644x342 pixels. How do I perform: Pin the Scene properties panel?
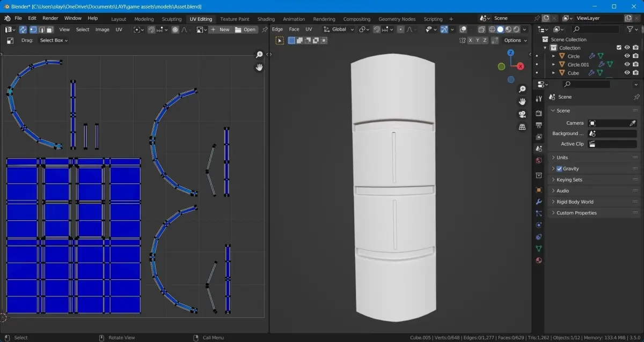[636, 97]
